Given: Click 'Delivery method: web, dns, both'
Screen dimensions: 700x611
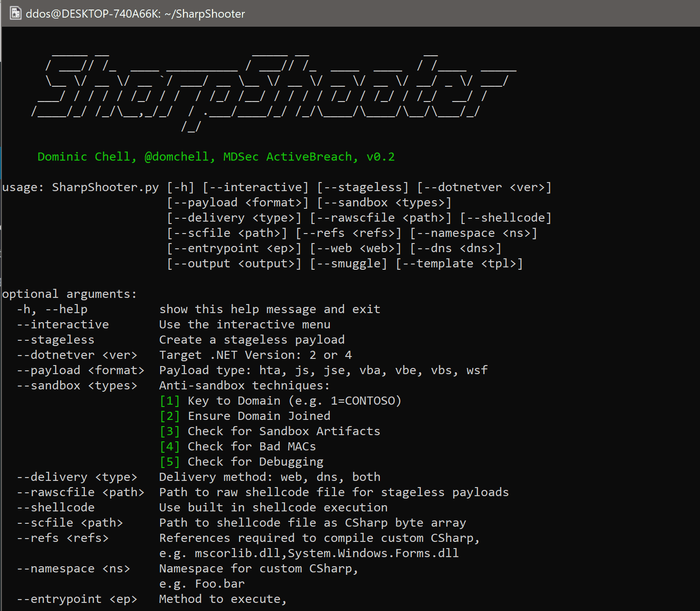Looking at the screenshot, I should click(270, 477).
